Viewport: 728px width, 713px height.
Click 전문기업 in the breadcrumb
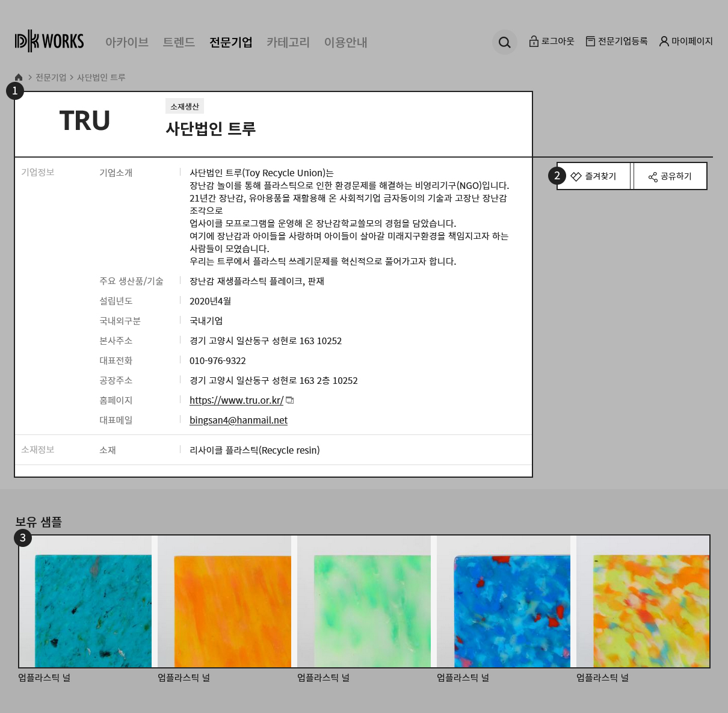51,77
